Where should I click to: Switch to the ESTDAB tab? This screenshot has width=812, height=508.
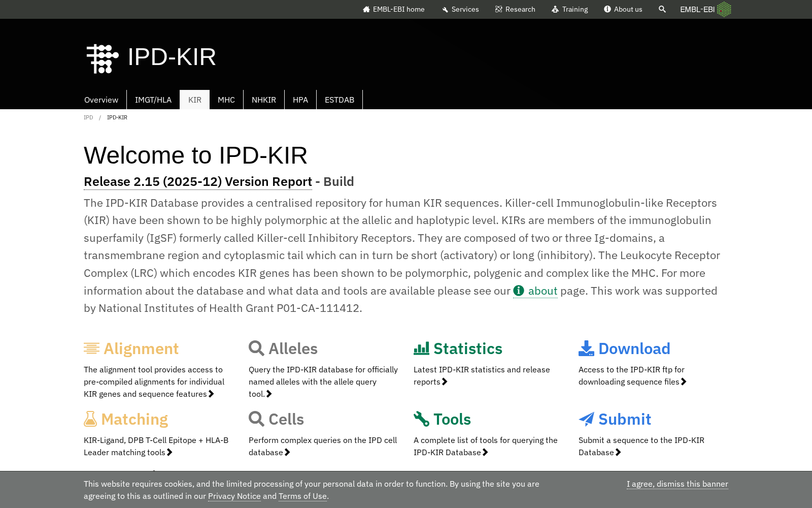click(340, 100)
